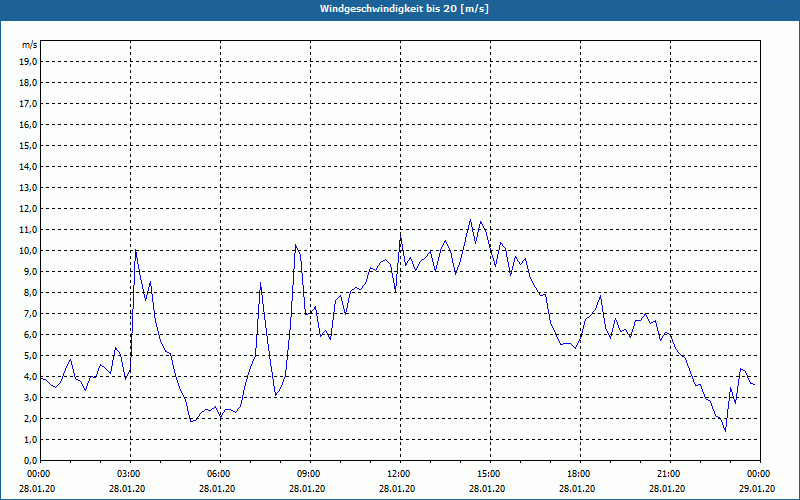Click the '1,0' y-axis label

coord(30,440)
